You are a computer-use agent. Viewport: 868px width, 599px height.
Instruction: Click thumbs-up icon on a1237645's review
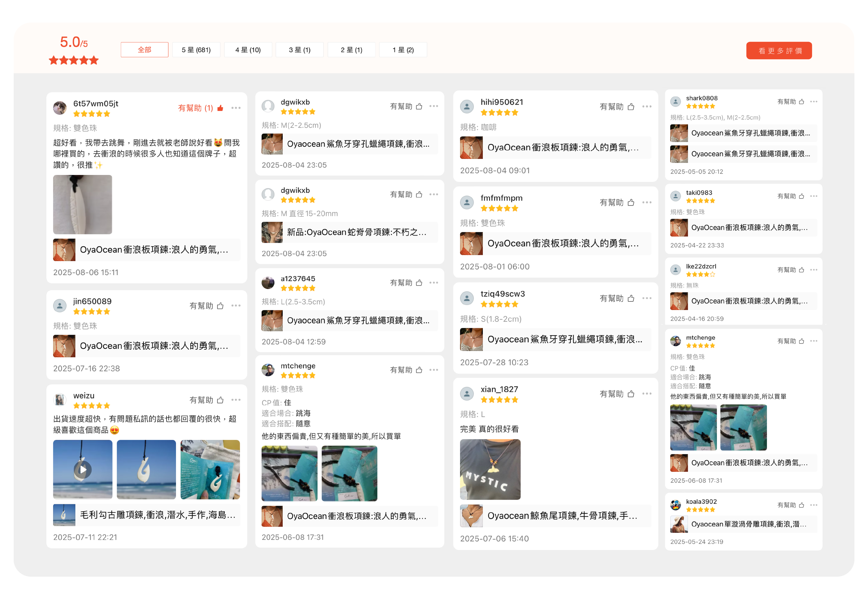(419, 283)
